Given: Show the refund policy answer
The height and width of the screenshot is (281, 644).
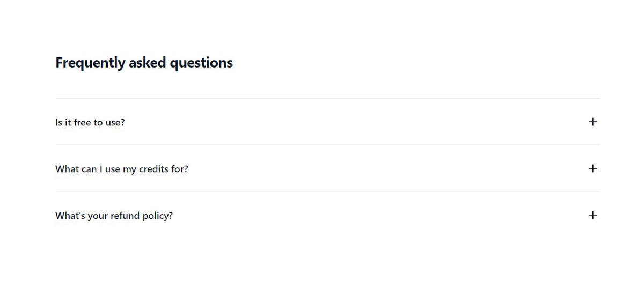Looking at the screenshot, I should click(x=114, y=216).
